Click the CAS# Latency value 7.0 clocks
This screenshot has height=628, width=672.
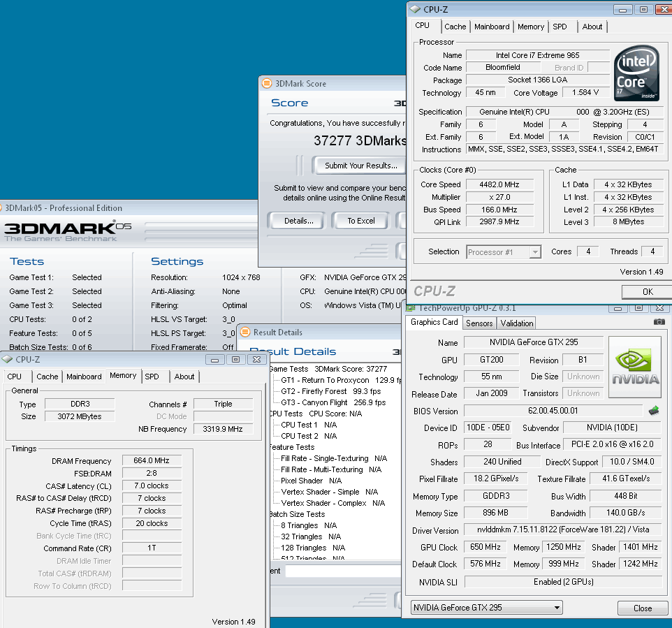click(152, 485)
